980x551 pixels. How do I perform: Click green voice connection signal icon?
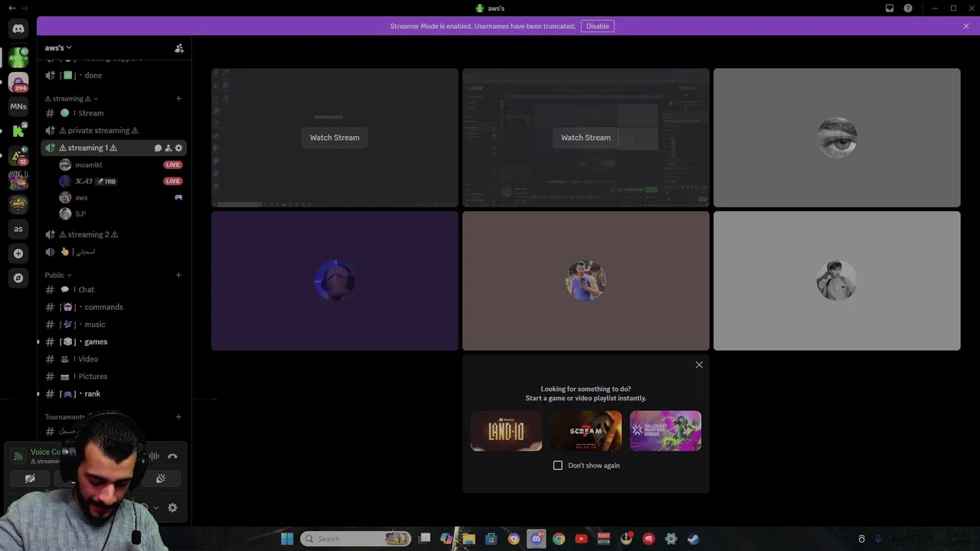[x=18, y=456]
